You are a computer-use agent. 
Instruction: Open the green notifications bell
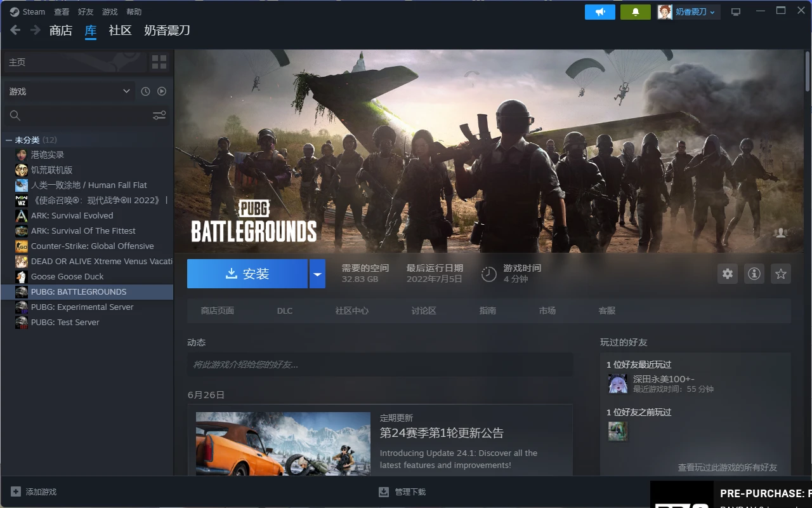636,11
